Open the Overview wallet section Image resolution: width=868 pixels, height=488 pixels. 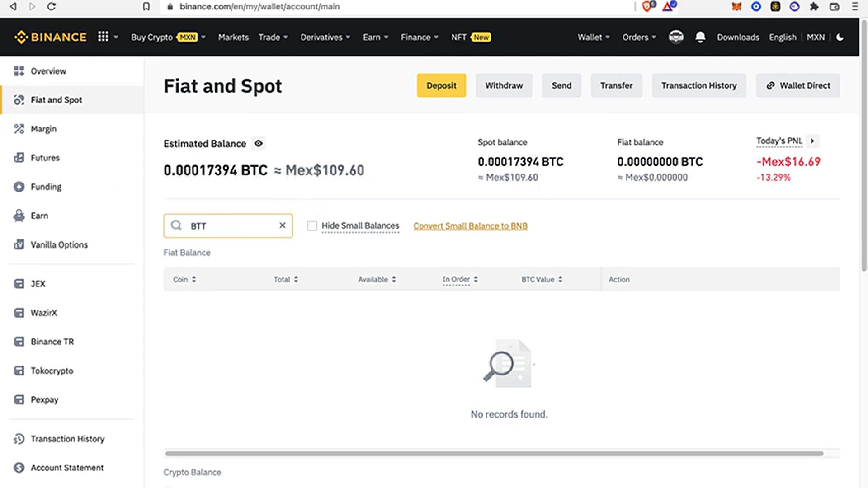(x=48, y=71)
